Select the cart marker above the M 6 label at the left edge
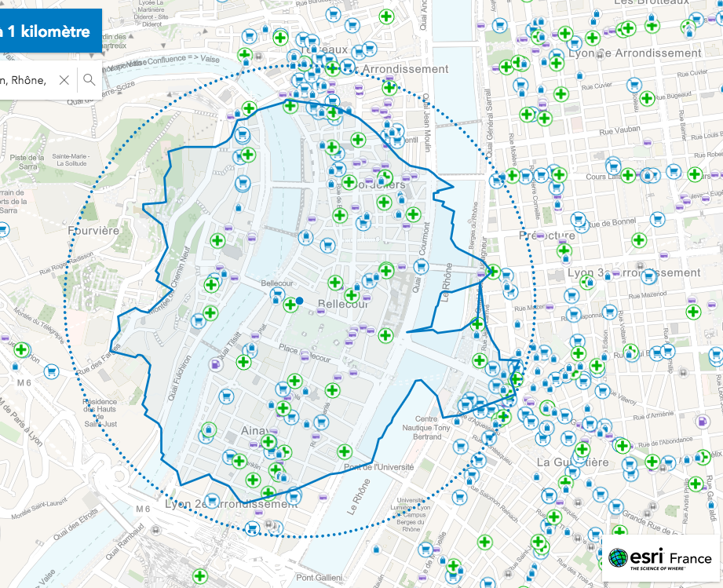Screen dimensions: 723x588 (x=52, y=371)
